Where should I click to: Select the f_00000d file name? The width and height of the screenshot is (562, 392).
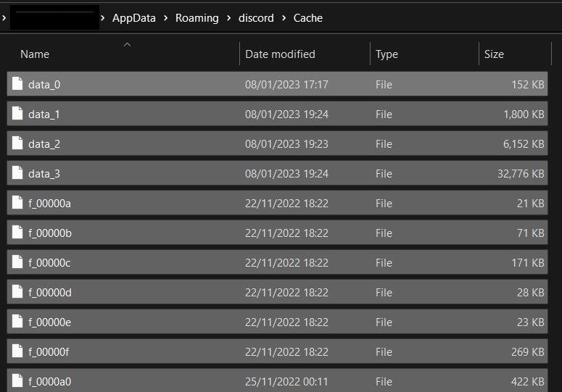50,292
